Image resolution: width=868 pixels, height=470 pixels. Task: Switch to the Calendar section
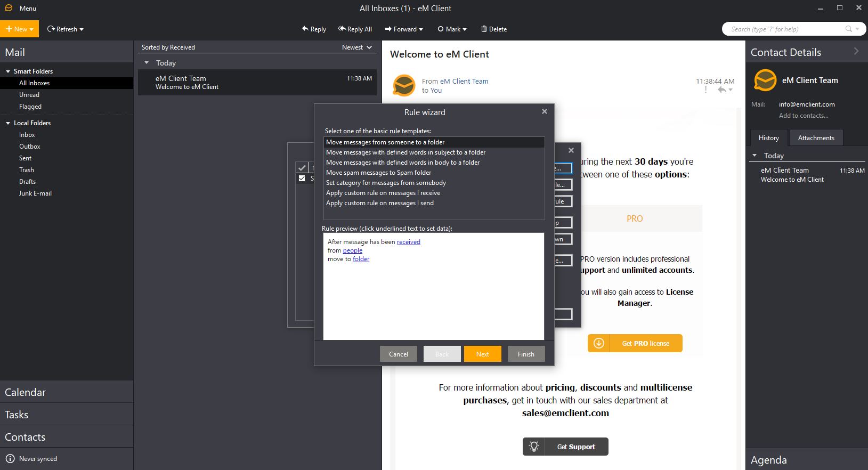(x=67, y=392)
